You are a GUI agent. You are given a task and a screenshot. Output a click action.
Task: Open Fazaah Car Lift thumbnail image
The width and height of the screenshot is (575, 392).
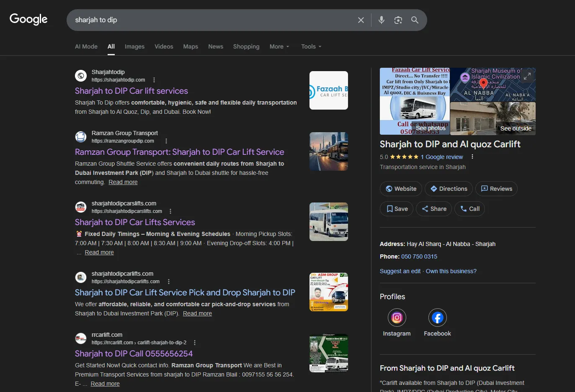point(329,90)
